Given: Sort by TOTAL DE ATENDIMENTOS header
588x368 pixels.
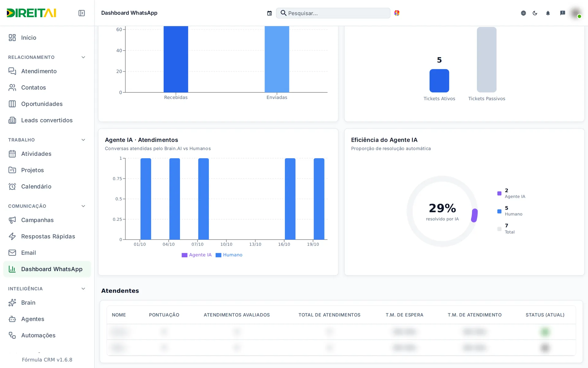Looking at the screenshot, I should pos(330,315).
